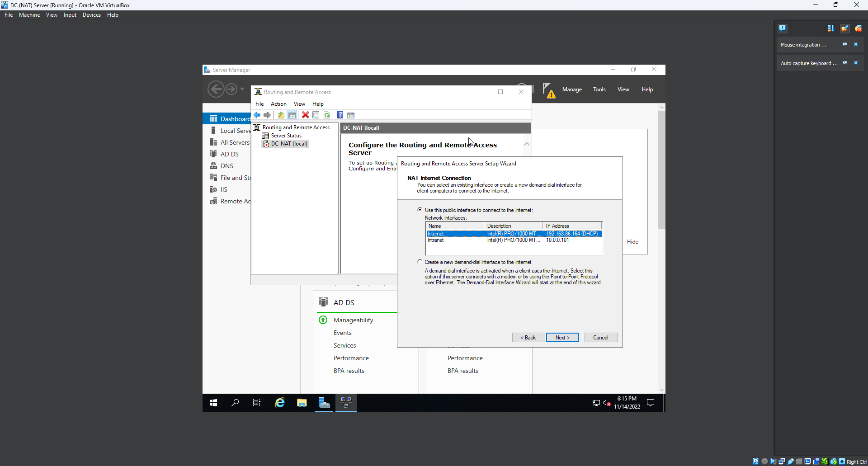Click VirtualBox keep finished notifications icon
868x466 pixels.
[844, 28]
